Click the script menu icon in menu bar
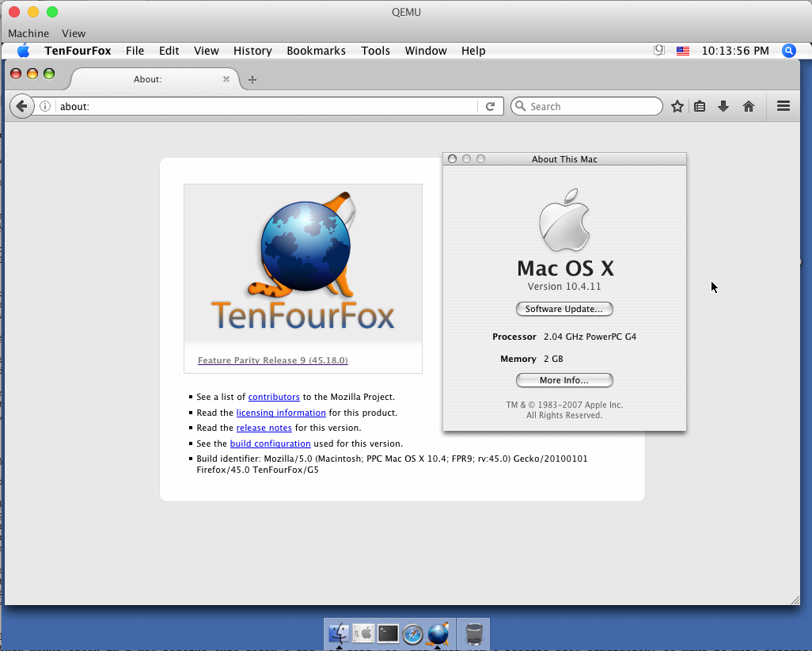Screen dimensions: 812x651 pyautogui.click(x=658, y=50)
